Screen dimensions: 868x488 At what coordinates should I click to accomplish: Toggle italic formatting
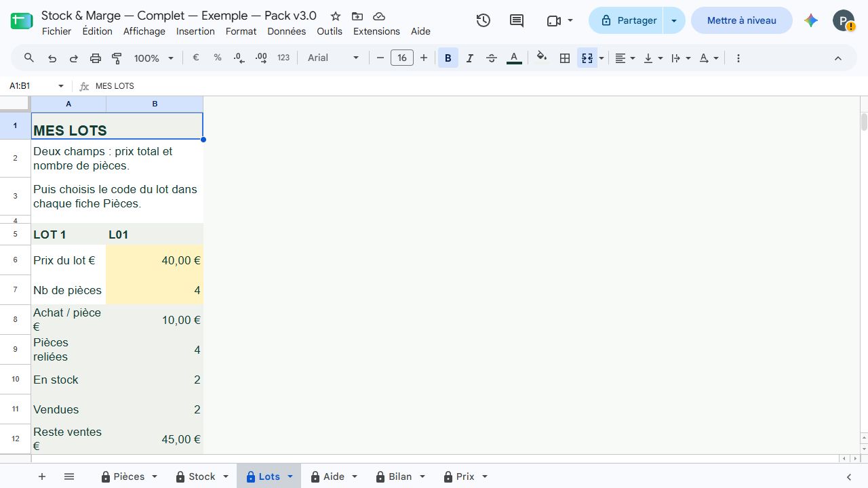pyautogui.click(x=469, y=58)
